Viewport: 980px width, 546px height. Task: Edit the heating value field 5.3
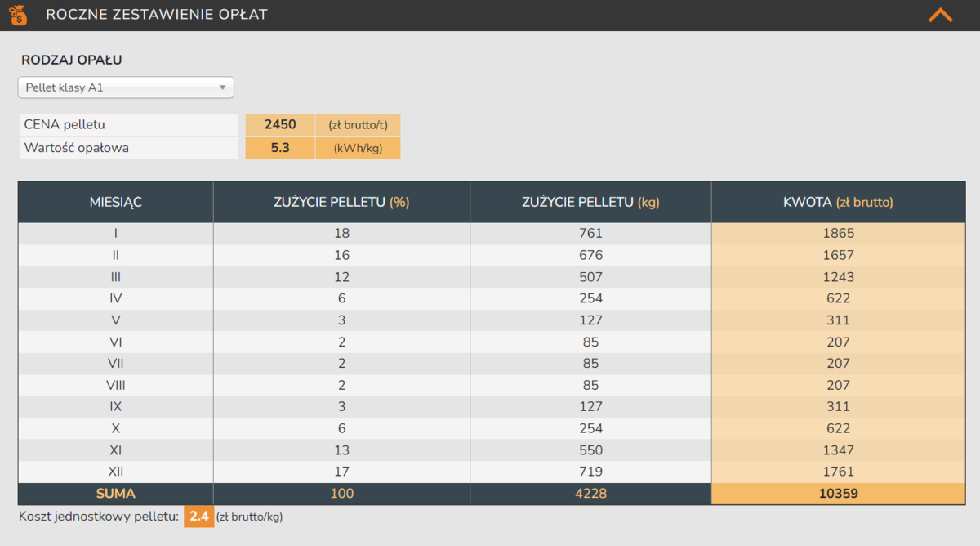[280, 148]
